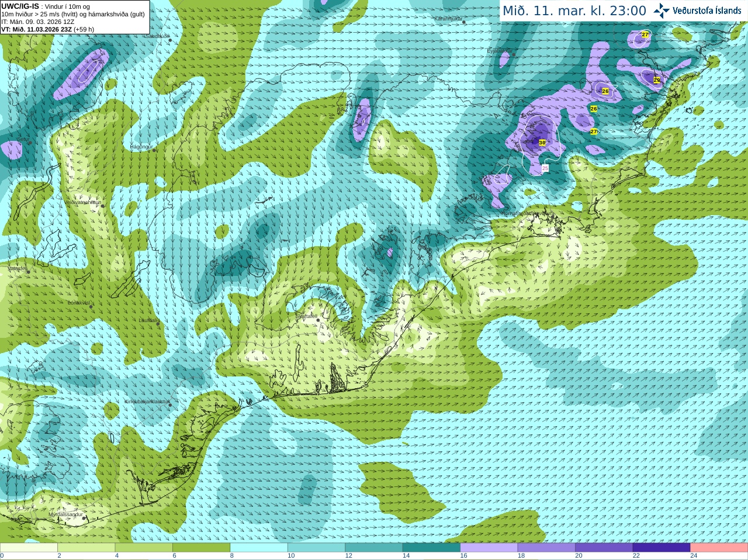Click the Veiðivatnahraun station label
The image size is (748, 560).
[x=82, y=202]
